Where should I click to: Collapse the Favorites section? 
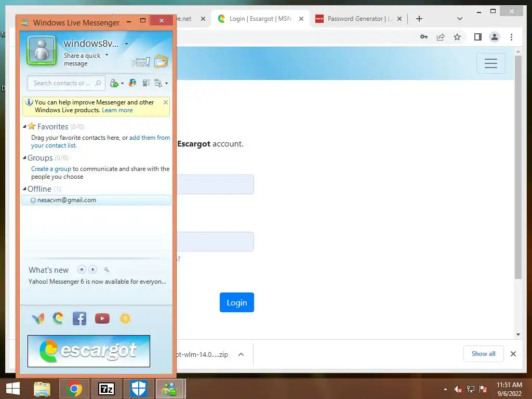click(24, 127)
